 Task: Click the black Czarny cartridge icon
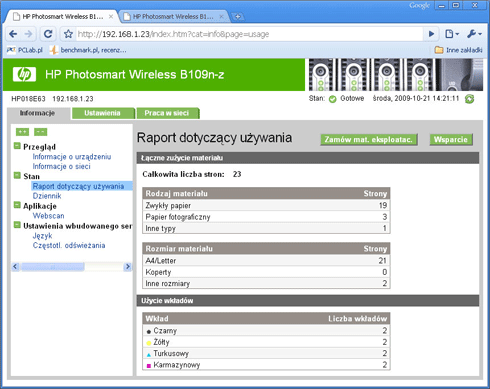(149, 332)
